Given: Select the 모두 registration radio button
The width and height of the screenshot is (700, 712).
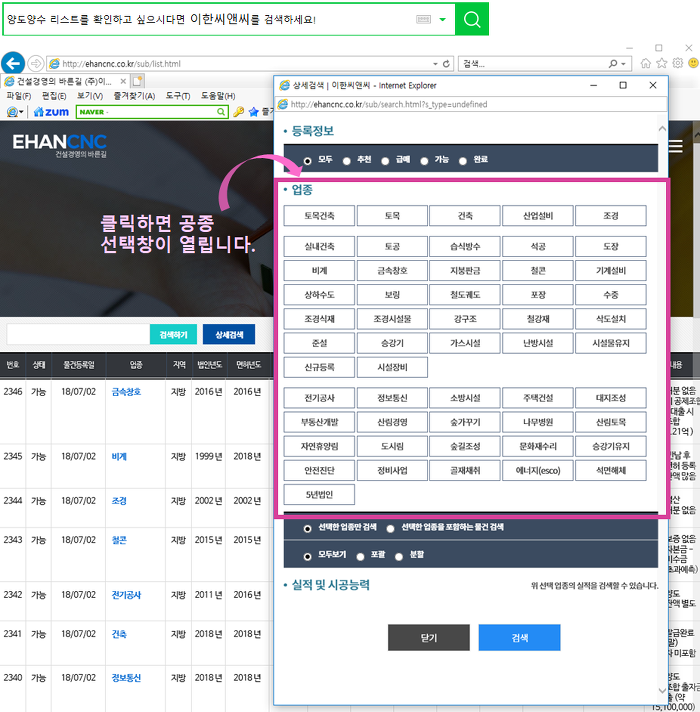Looking at the screenshot, I should pos(307,161).
